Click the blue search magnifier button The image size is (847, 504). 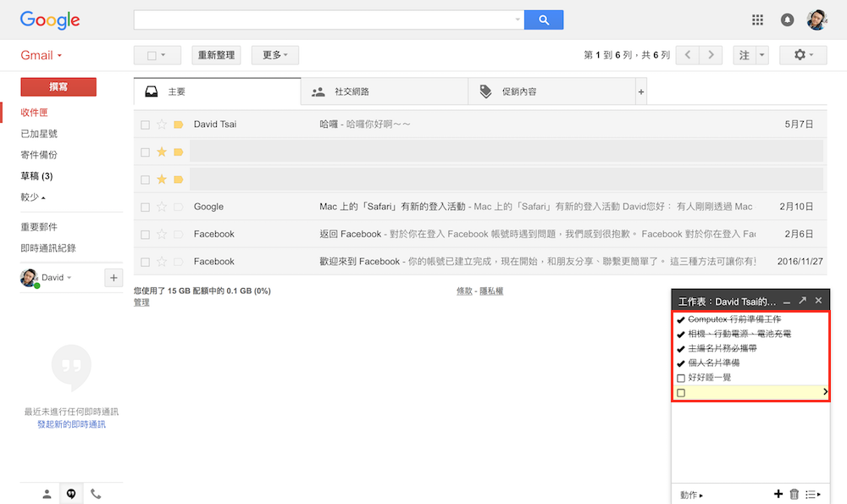[543, 19]
